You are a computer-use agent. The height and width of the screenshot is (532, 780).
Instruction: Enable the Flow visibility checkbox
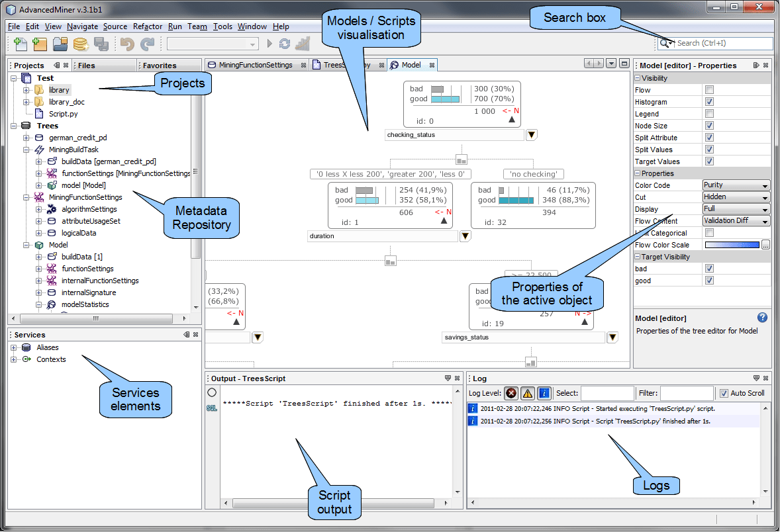coord(708,90)
